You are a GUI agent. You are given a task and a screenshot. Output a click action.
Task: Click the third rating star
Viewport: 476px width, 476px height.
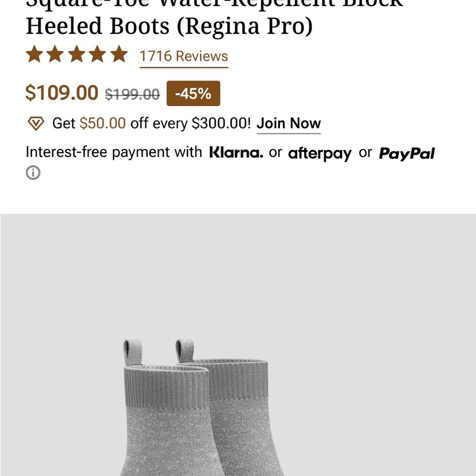click(x=76, y=55)
